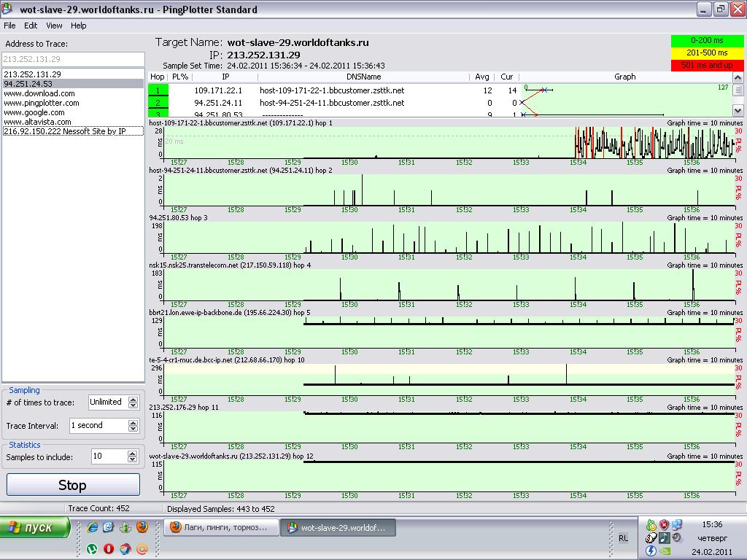This screenshot has width=747, height=560.
Task: Decrease the Trace Interval value
Action: (x=133, y=428)
